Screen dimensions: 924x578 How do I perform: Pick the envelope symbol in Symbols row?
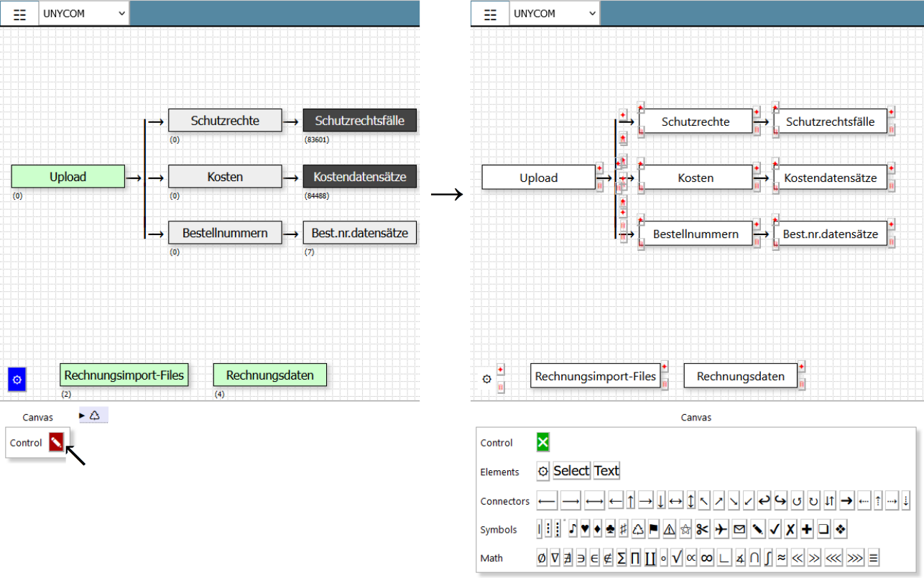tap(739, 530)
